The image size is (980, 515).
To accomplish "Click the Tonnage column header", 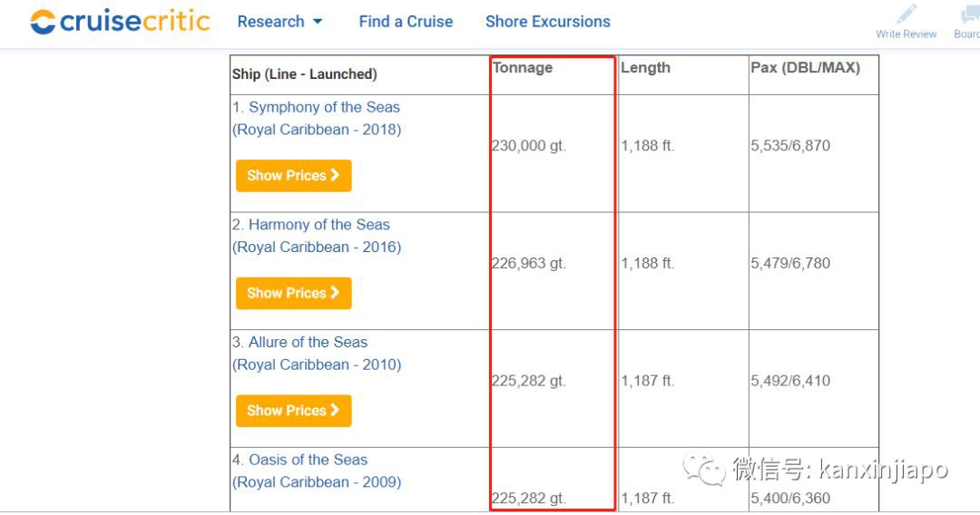I will click(x=523, y=68).
